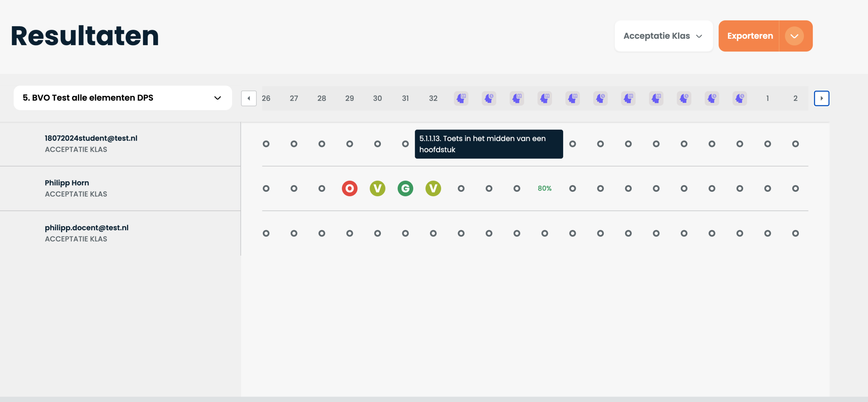Click philipp.docent's empty circle under column 29
The height and width of the screenshot is (402, 868).
coord(350,233)
